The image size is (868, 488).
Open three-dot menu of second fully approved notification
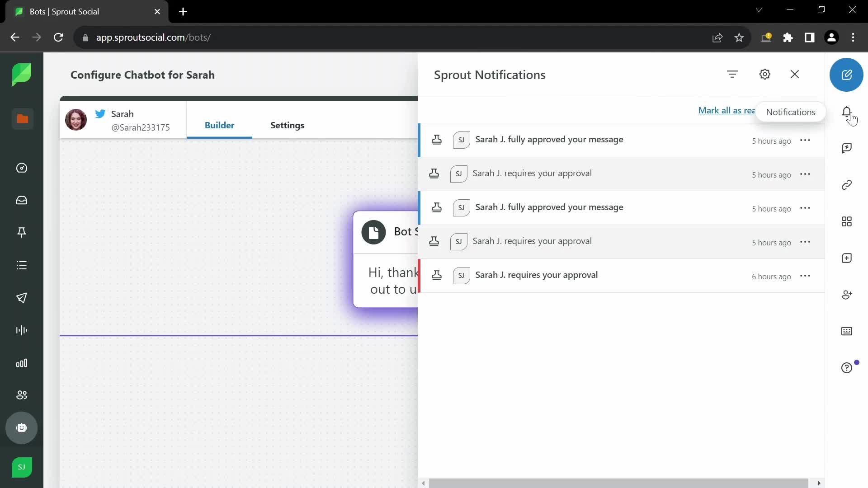pyautogui.click(x=805, y=208)
